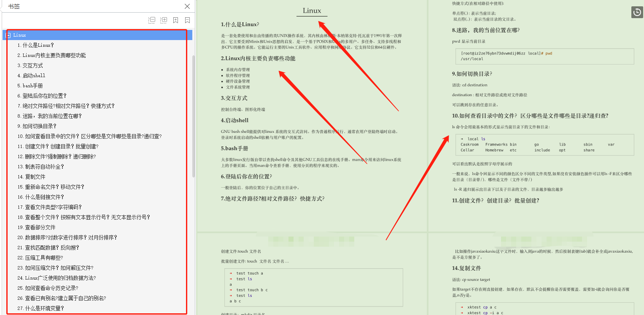The image size is (644, 315).
Task: Click list item 系统内存管理
Action: tap(238, 70)
